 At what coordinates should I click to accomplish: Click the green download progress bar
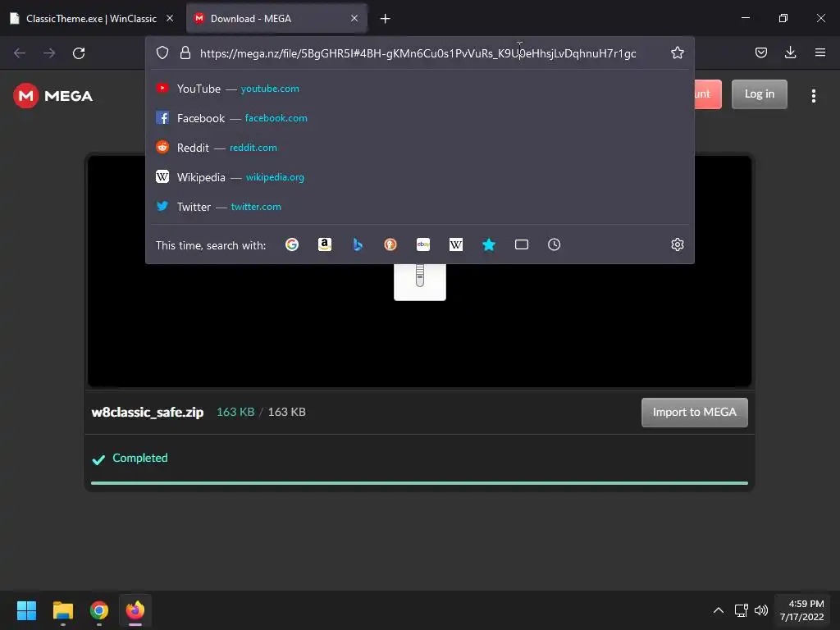(419, 483)
